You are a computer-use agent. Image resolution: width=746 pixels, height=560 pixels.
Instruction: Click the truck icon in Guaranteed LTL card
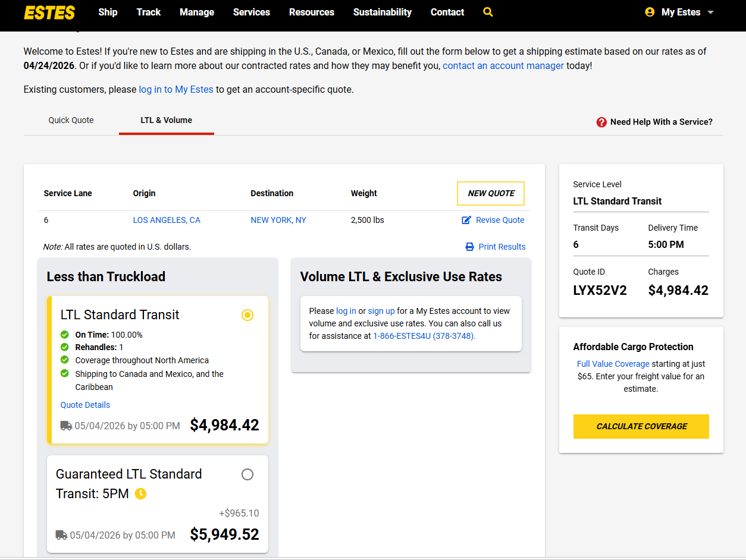click(x=61, y=535)
